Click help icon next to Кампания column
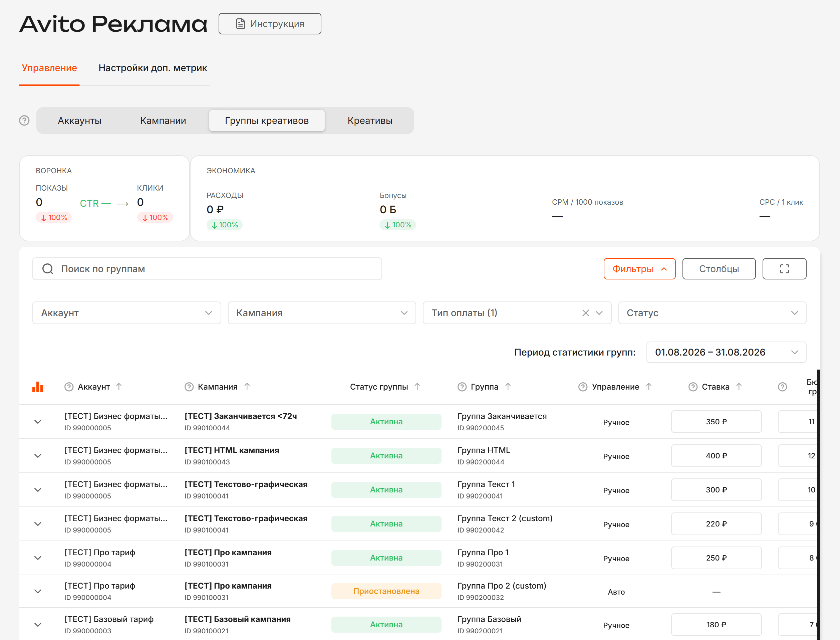The image size is (840, 640). (189, 387)
